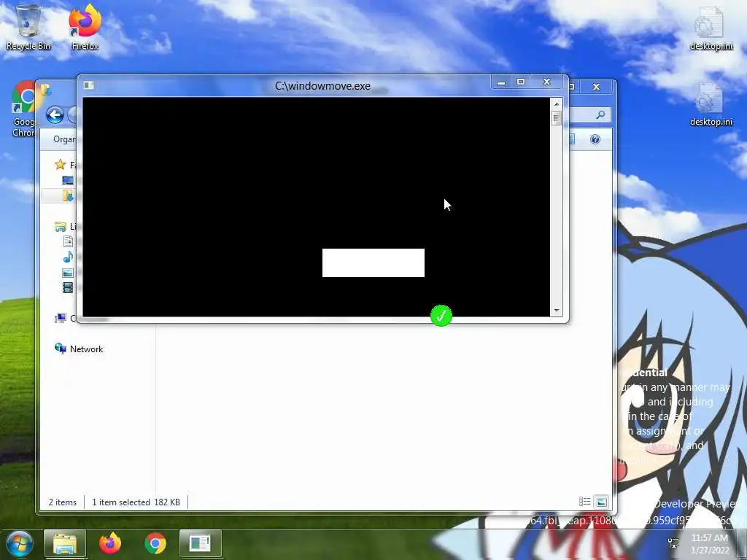
Task: Click the Explorer search magnifier icon
Action: point(601,114)
